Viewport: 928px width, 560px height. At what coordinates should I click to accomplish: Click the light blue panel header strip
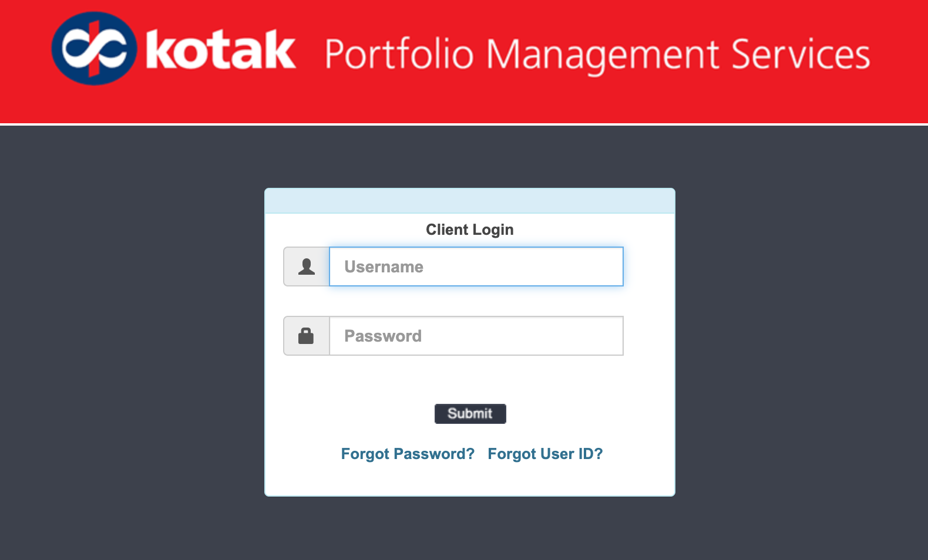(470, 201)
